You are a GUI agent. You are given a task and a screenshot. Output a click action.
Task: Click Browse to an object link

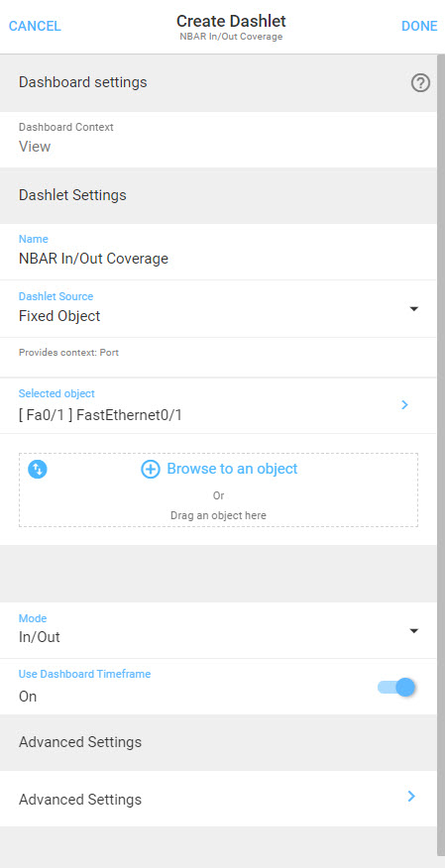click(x=232, y=469)
